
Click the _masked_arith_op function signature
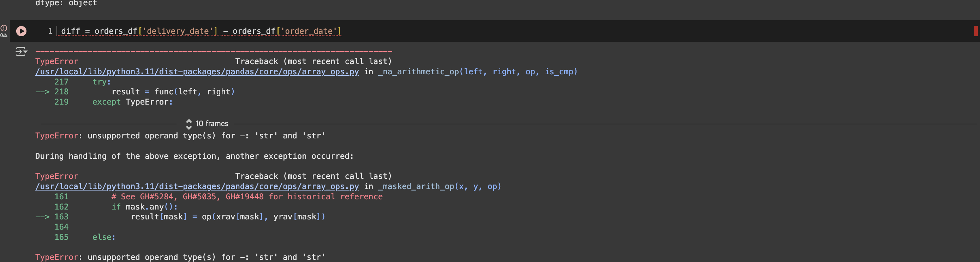(x=440, y=186)
